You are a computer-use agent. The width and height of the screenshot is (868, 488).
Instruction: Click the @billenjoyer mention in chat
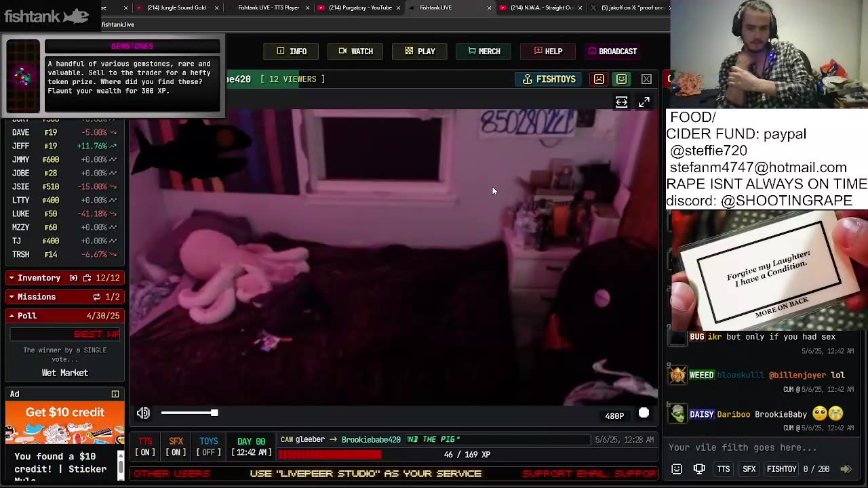(797, 375)
